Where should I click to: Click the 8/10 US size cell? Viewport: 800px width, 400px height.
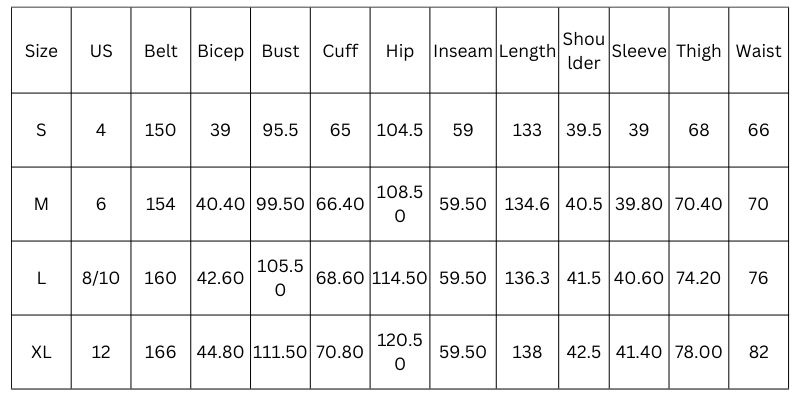(100, 278)
